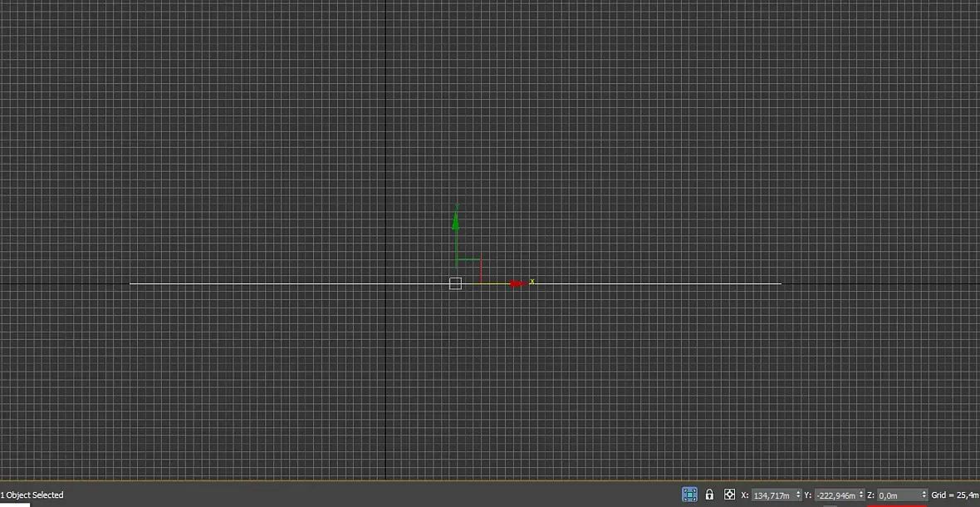Viewport: 980px width, 507px height.
Task: Click the 'Grid = 25,4m' status text
Action: click(x=955, y=495)
